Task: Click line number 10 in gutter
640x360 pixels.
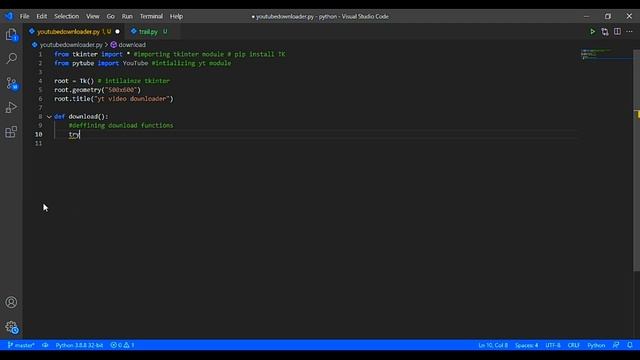Action: coord(38,134)
